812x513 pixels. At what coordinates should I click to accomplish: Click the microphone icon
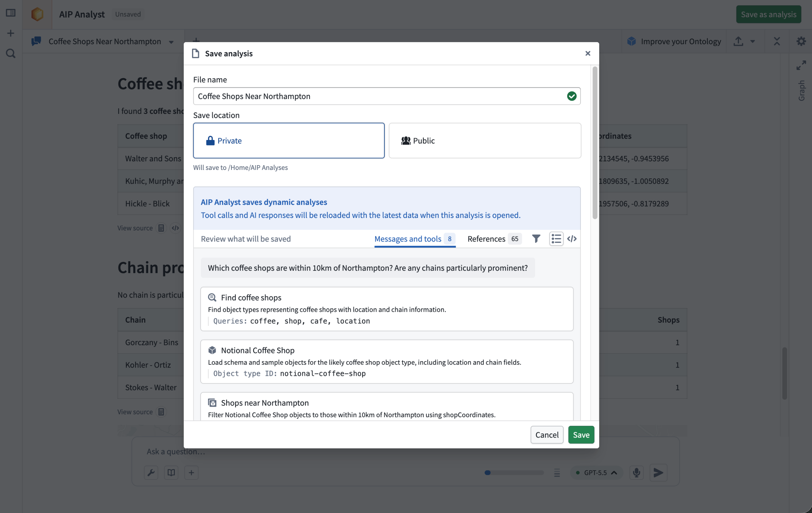pyautogui.click(x=636, y=473)
